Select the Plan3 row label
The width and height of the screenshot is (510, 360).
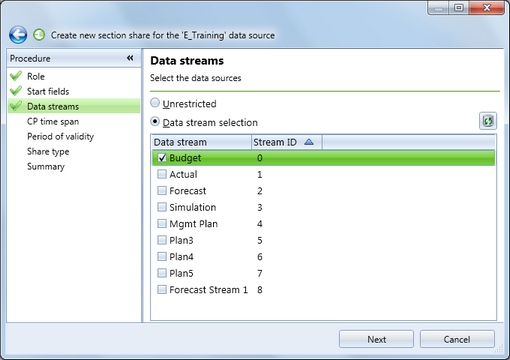click(x=181, y=240)
